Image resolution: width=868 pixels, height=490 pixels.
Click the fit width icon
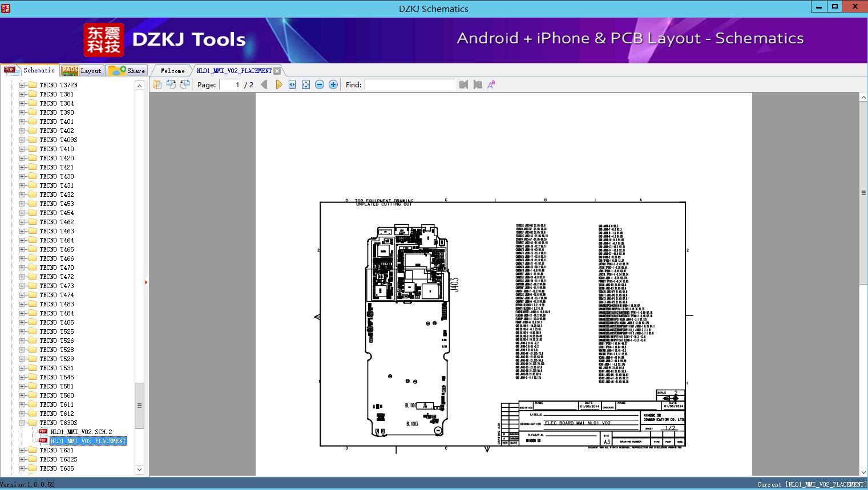[x=292, y=84]
